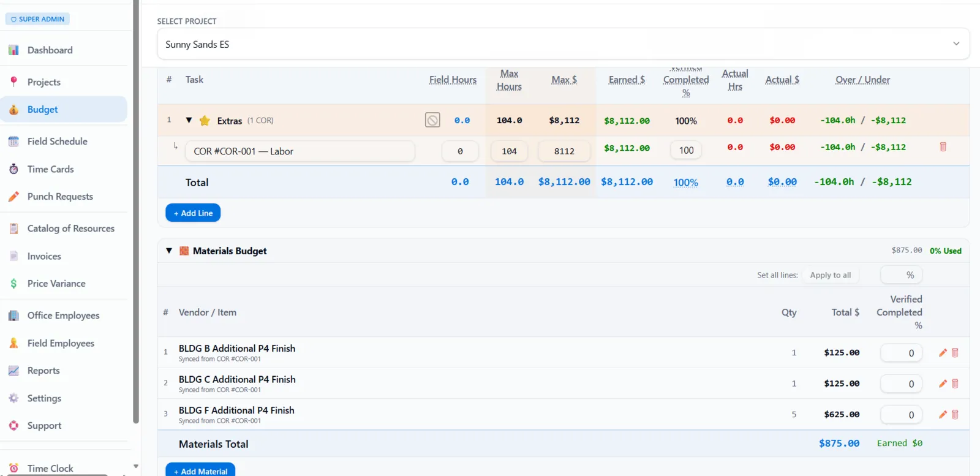This screenshot has width=980, height=476.
Task: Edit BLDG C Additional P4 Finish material
Action: click(943, 383)
